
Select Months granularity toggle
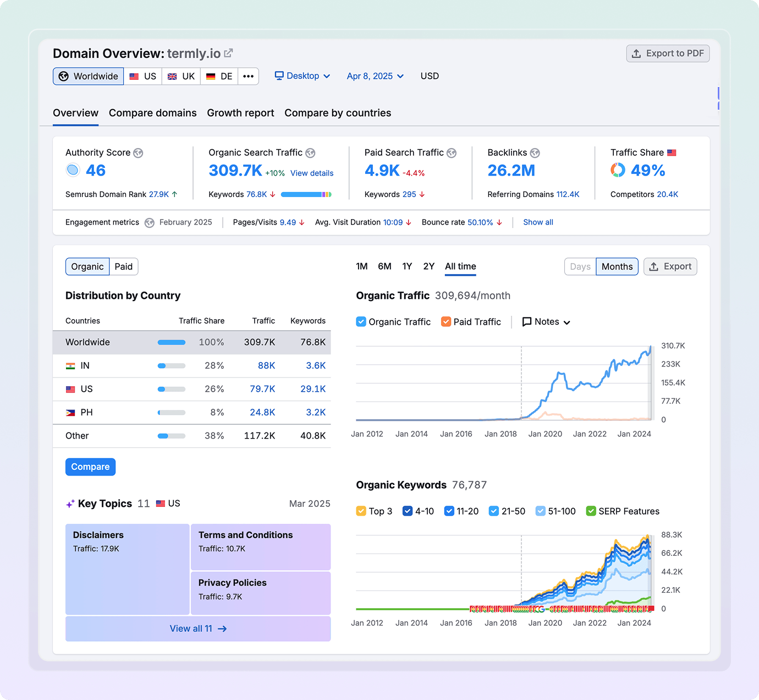point(617,267)
